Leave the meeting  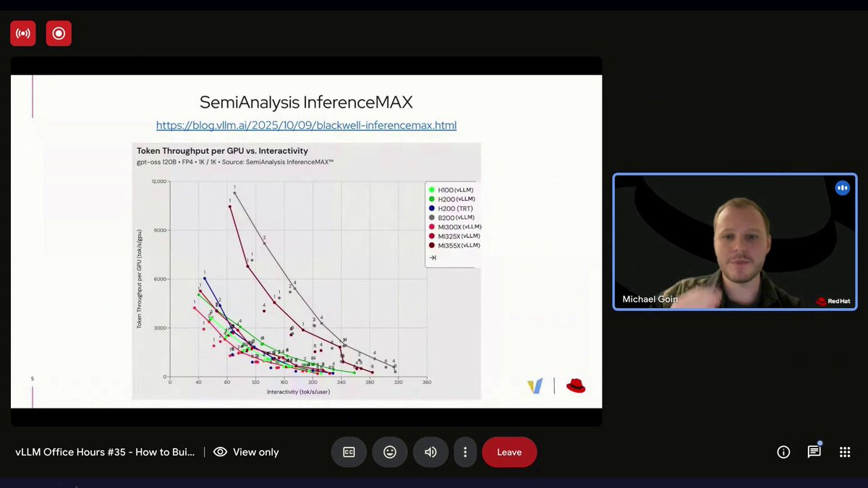(509, 452)
